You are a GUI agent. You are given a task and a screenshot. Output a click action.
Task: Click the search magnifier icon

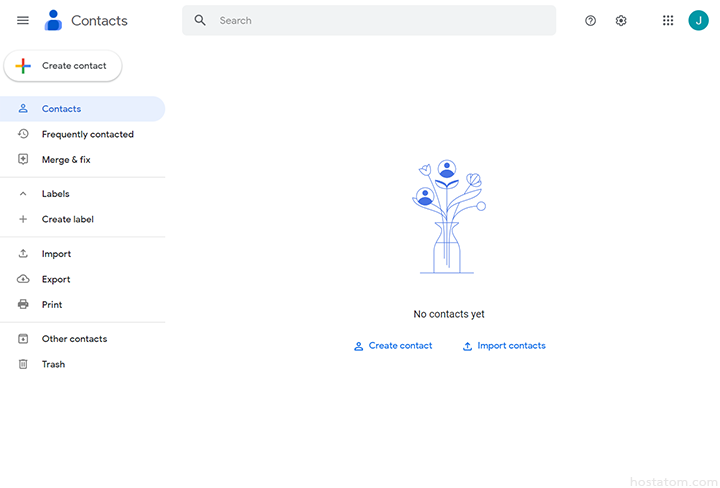coord(200,20)
